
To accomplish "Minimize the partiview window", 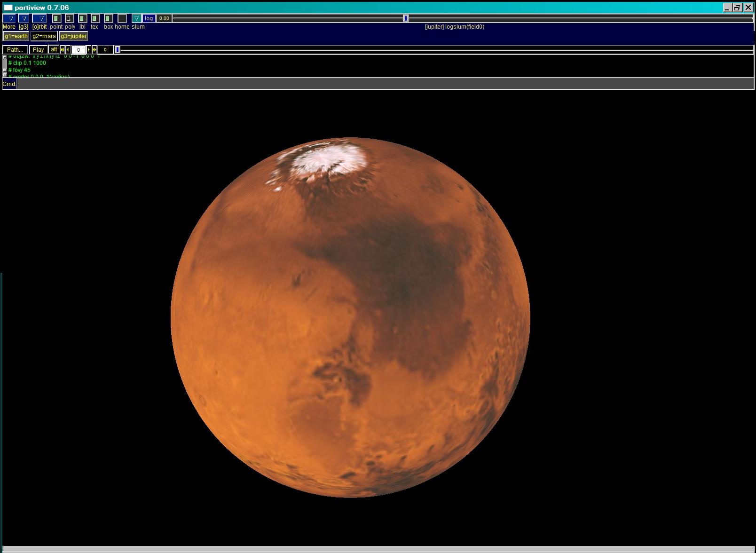I will click(727, 8).
